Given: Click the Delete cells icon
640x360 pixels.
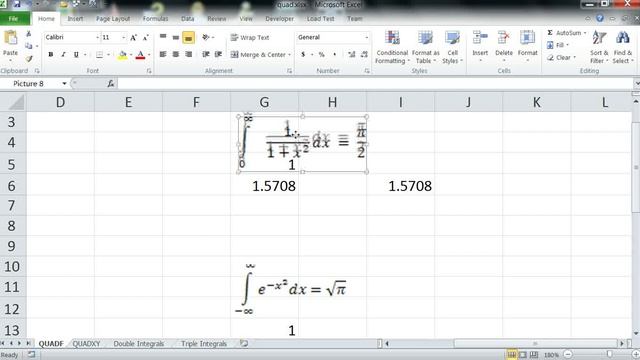Looking at the screenshot, I should click(504, 38).
